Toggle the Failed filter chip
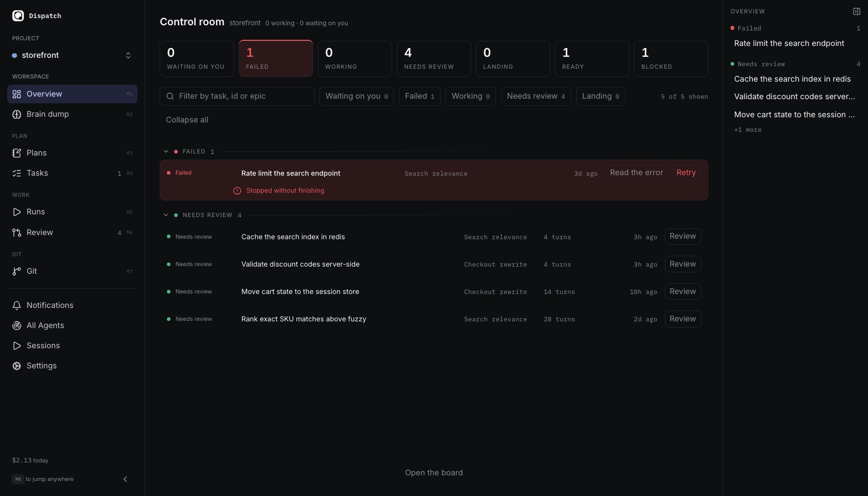 (420, 96)
